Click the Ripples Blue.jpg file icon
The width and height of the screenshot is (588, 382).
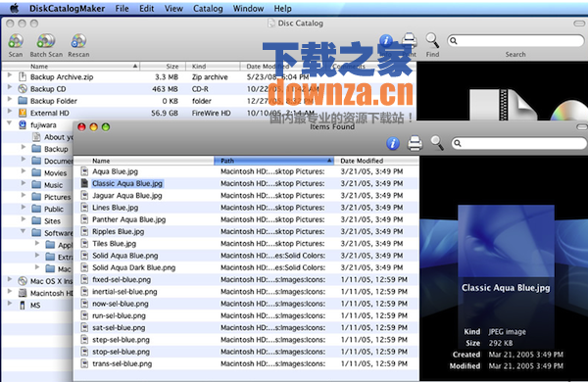pos(84,232)
